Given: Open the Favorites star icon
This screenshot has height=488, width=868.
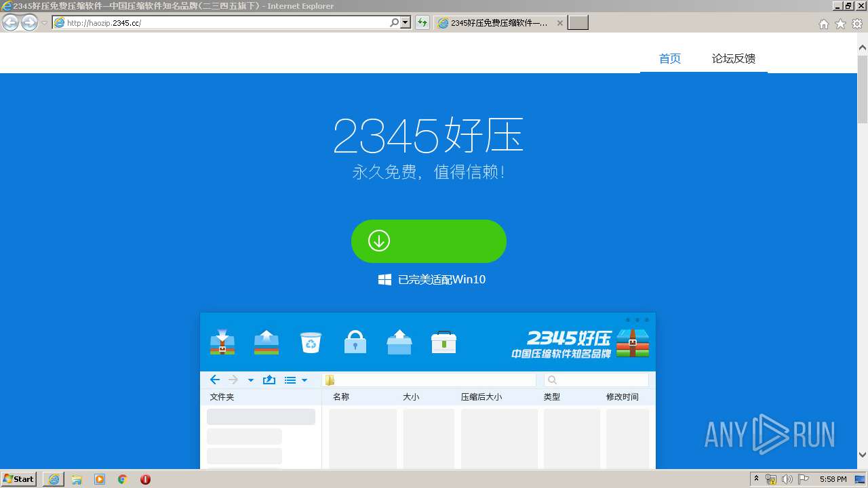Looking at the screenshot, I should [x=840, y=24].
